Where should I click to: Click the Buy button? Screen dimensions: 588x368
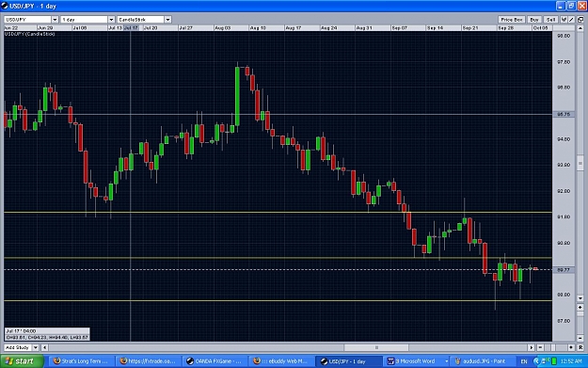coord(534,20)
